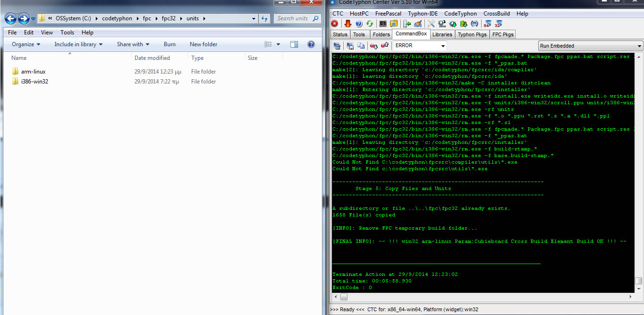The image size is (644, 315).
Task: Click the Typhoon 32-bit build icon
Action: [499, 24]
